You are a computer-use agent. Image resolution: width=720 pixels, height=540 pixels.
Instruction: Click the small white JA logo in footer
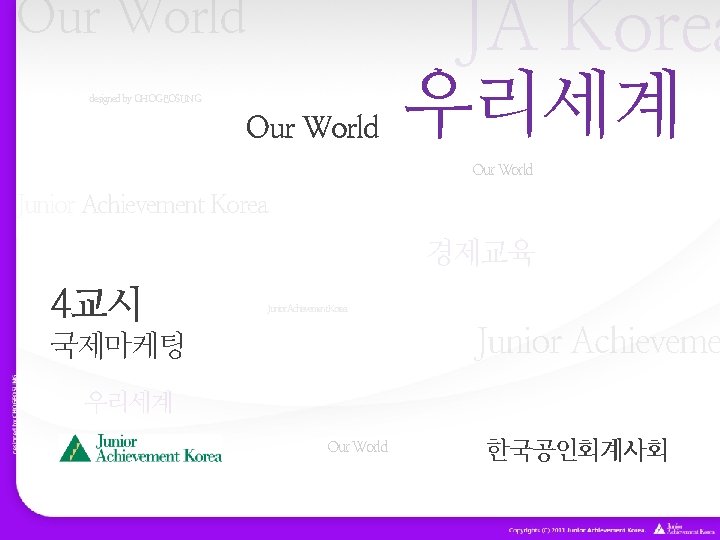pos(684,529)
